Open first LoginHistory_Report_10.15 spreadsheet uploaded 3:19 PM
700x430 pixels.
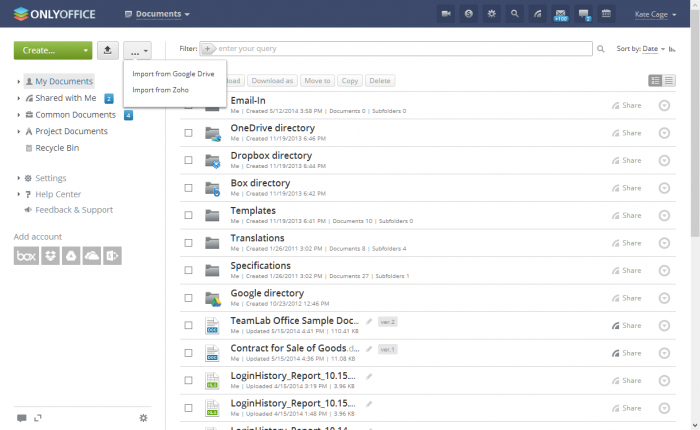coord(293,376)
